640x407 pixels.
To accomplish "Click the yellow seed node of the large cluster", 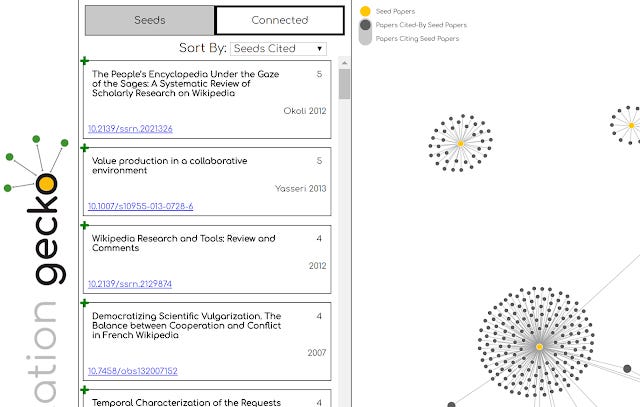I will [x=539, y=347].
